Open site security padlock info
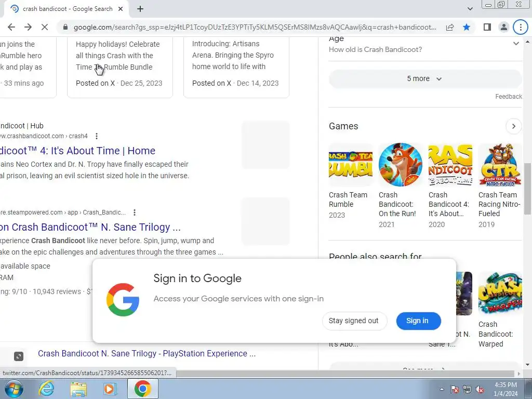Screen dimensions: 532x399 (x=65, y=27)
